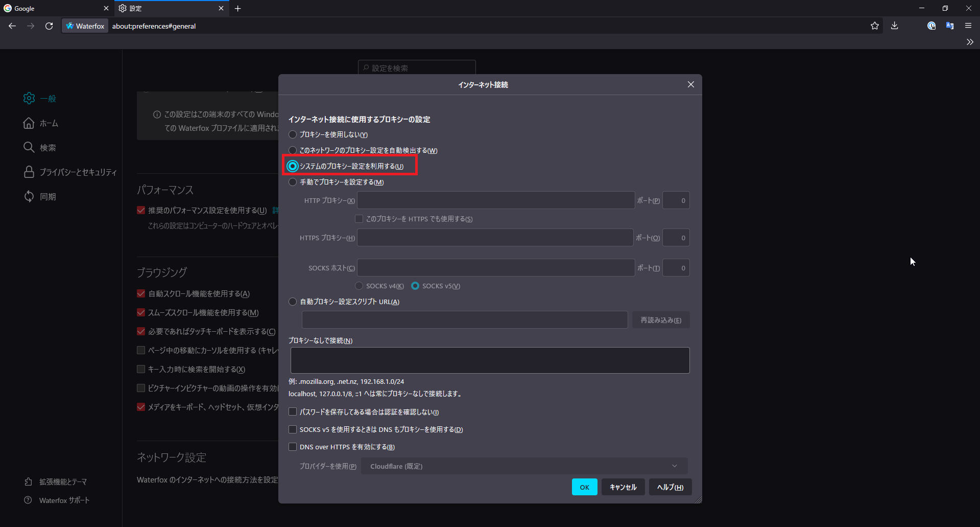
Task: Toggle キー入力時に検索を開始する checkbox
Action: [x=141, y=369]
